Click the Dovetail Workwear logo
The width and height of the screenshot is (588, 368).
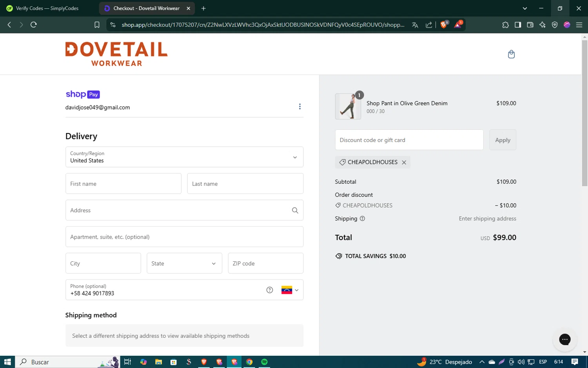tap(116, 54)
